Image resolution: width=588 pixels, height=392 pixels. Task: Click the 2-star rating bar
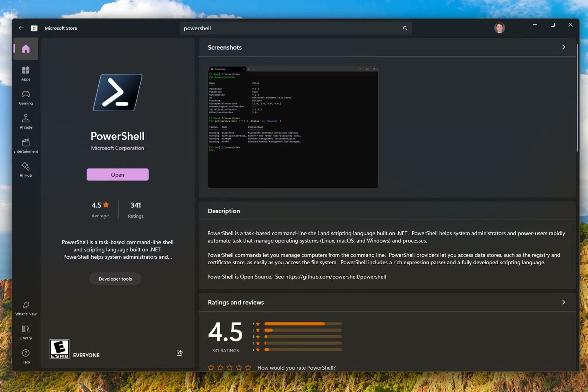(x=303, y=343)
